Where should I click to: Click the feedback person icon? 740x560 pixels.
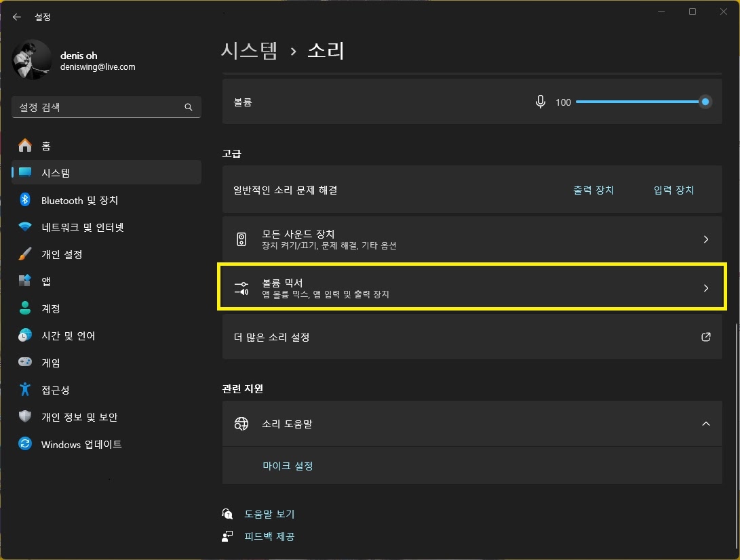click(227, 536)
